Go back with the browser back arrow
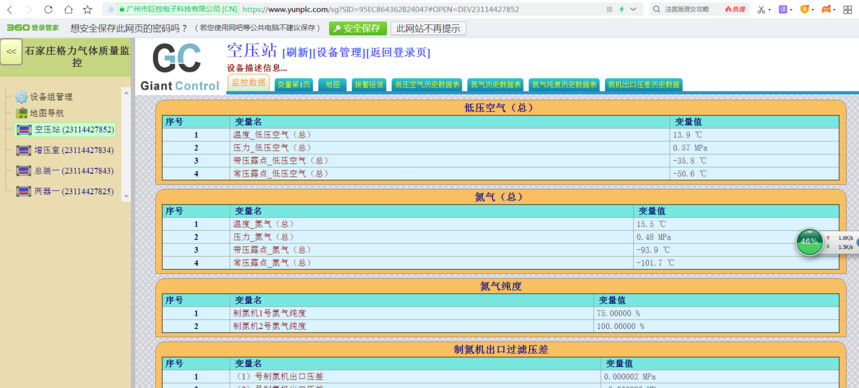The image size is (859, 388). coord(9,9)
